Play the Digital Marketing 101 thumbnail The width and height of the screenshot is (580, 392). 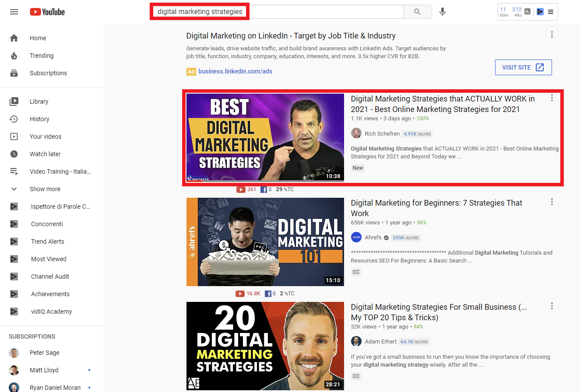tap(265, 242)
